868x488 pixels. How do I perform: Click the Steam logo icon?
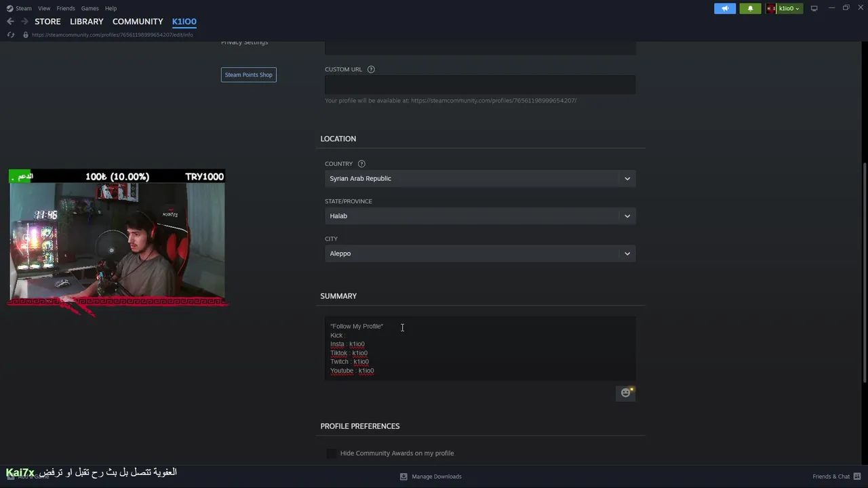coord(9,8)
